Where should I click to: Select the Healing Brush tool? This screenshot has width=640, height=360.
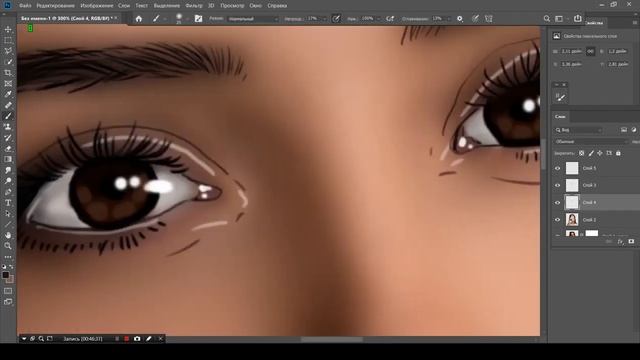8,105
